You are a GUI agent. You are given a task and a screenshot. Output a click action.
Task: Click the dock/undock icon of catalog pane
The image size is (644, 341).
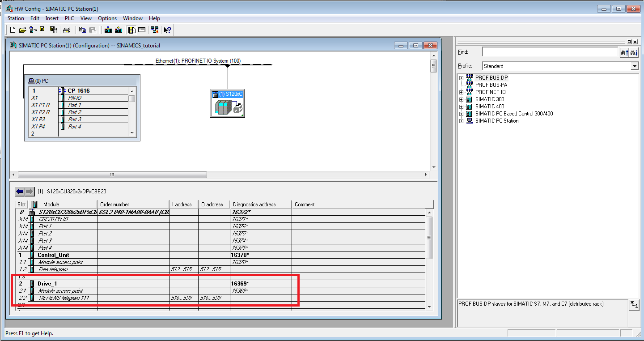point(630,42)
